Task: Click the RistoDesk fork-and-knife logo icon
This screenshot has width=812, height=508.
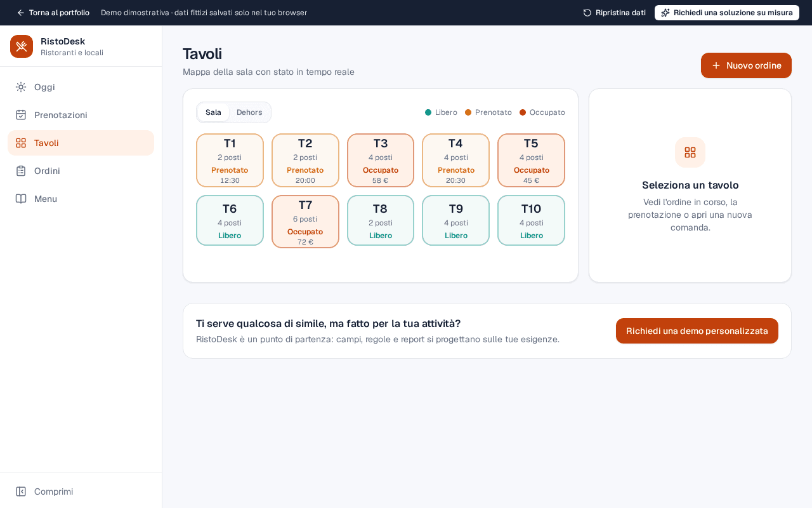Action: [x=22, y=46]
